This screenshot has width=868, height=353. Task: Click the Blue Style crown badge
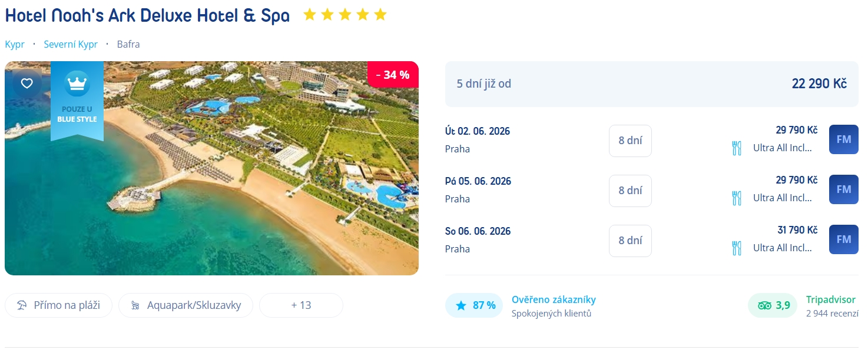tap(77, 101)
